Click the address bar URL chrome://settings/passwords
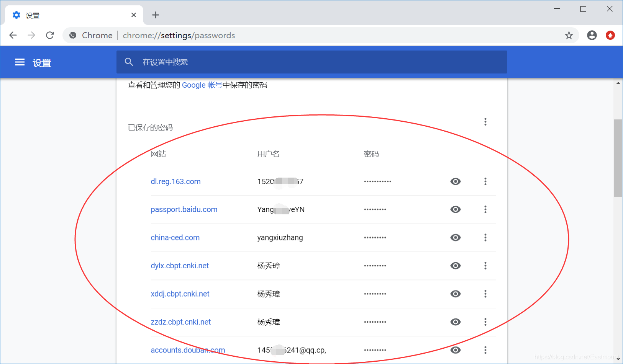Screen dimensions: 623x364 coord(179,35)
